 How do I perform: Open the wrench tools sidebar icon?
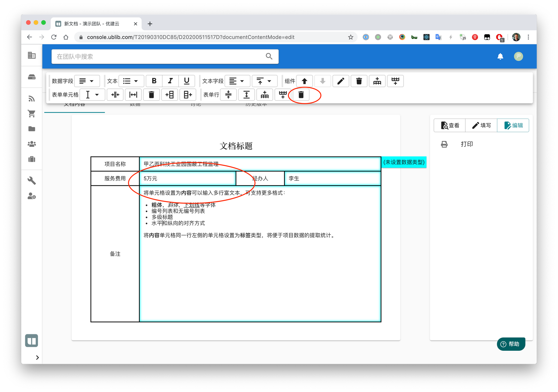[32, 181]
